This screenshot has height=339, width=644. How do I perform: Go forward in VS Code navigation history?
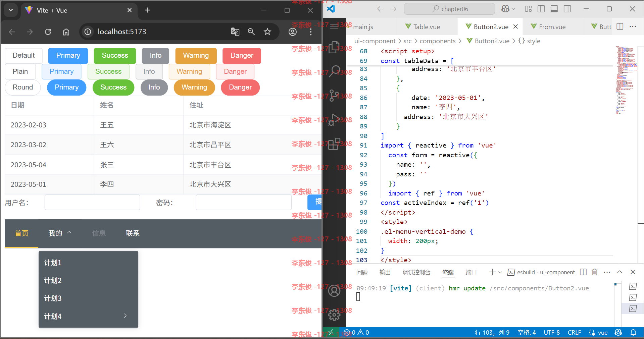[x=393, y=9]
